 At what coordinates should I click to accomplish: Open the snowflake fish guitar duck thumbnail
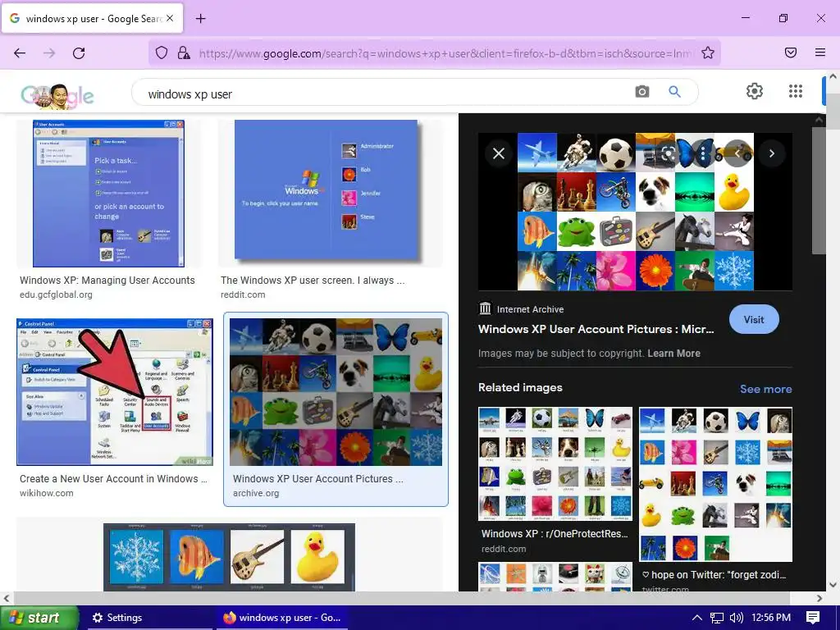pos(230,557)
